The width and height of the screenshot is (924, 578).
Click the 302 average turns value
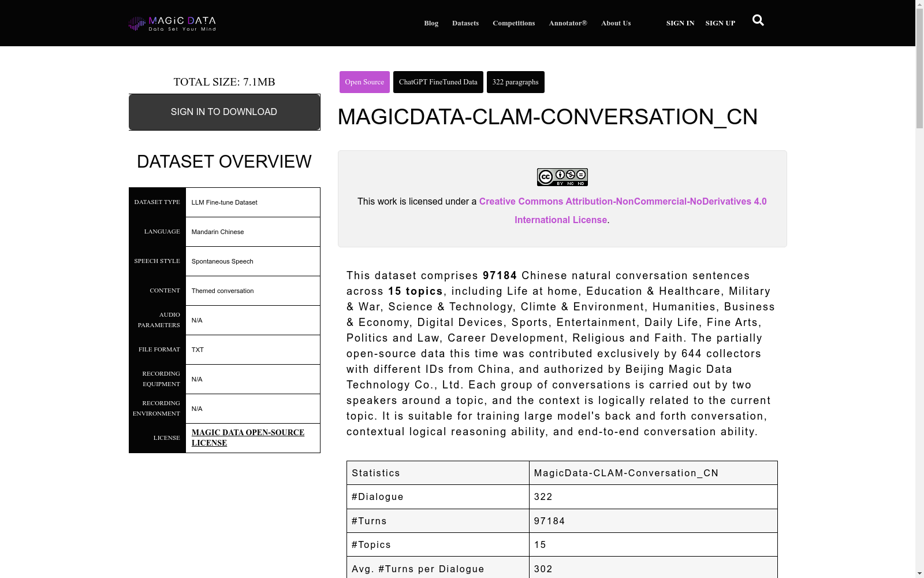[543, 569]
